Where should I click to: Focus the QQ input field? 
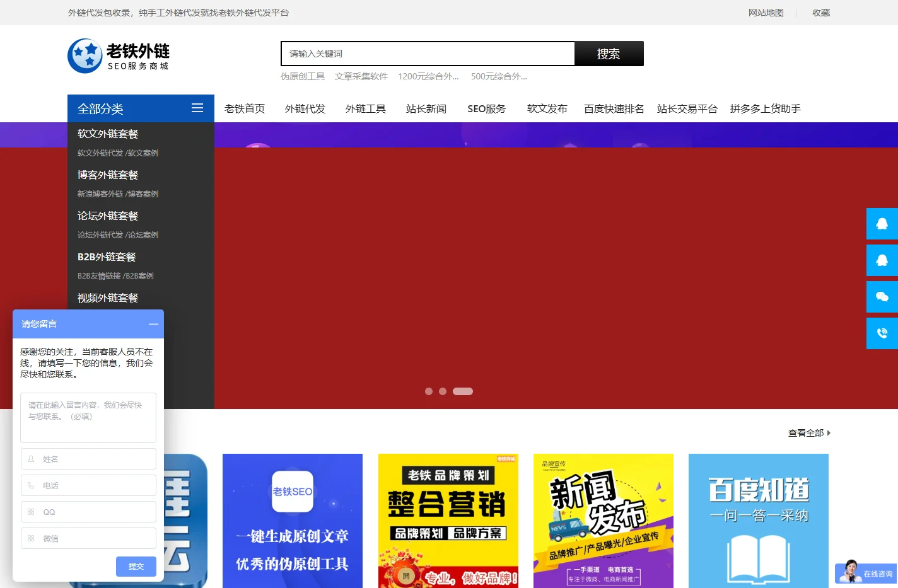coord(88,512)
